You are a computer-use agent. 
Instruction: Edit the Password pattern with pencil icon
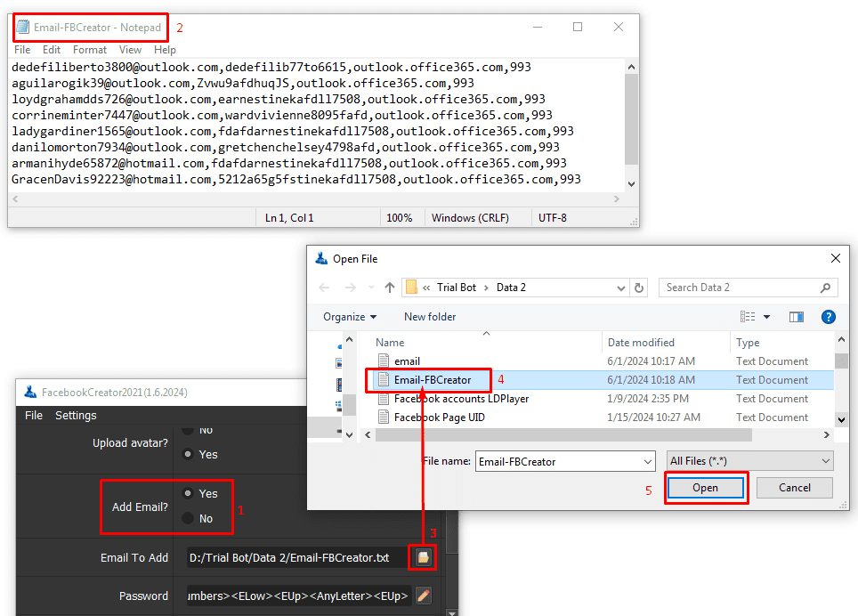[423, 596]
